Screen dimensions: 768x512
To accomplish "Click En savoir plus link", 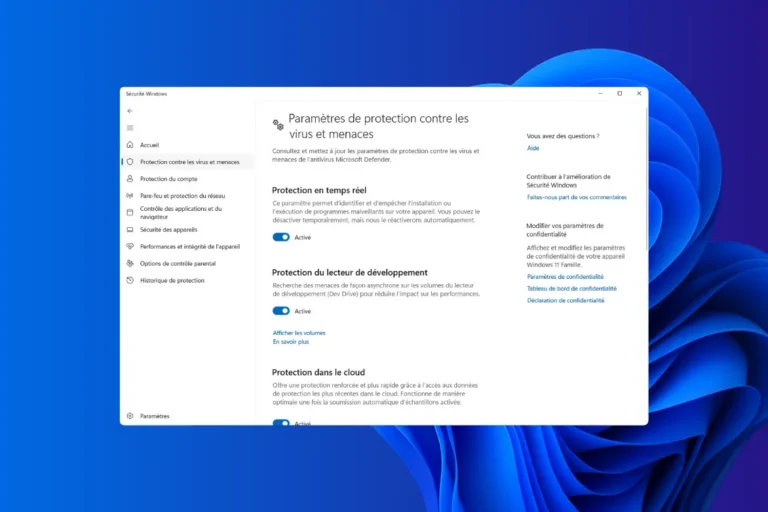I will (x=291, y=341).
